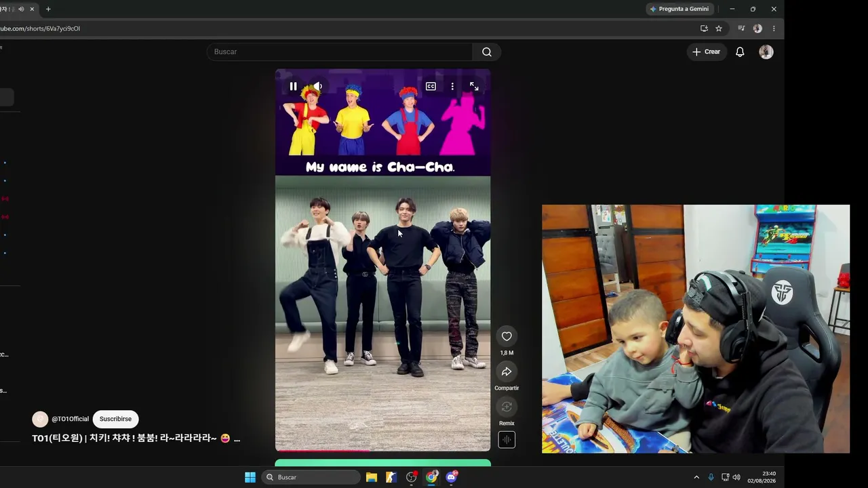Click Pregunta a Gemini button
This screenshot has height=488, width=868.
(679, 9)
